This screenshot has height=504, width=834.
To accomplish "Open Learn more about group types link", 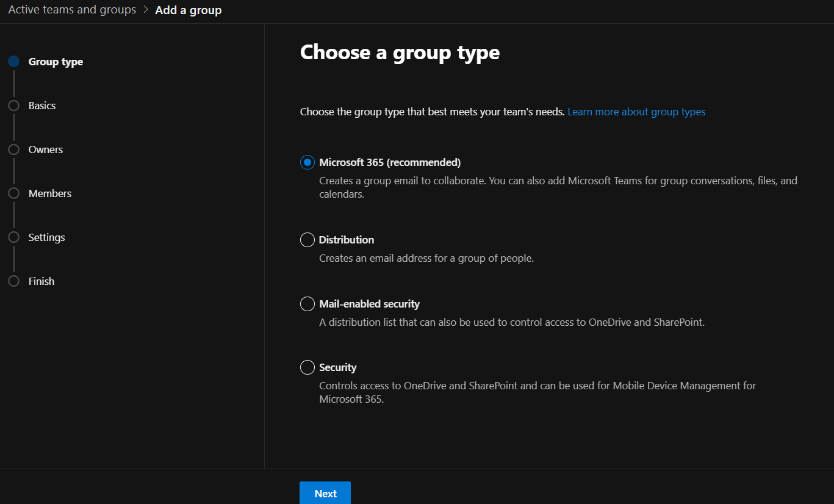I will pos(636,112).
